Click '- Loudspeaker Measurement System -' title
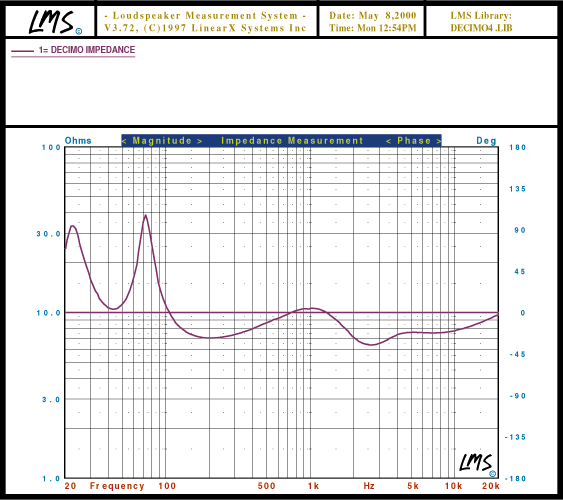This screenshot has width=563, height=500. 205,15
